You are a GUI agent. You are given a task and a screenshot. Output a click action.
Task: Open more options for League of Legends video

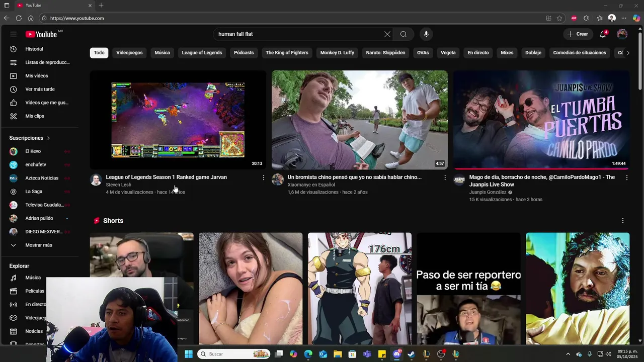click(264, 177)
